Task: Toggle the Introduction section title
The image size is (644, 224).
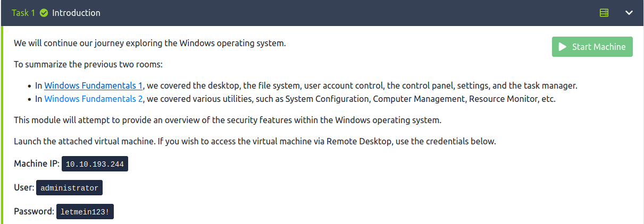Action: (76, 13)
